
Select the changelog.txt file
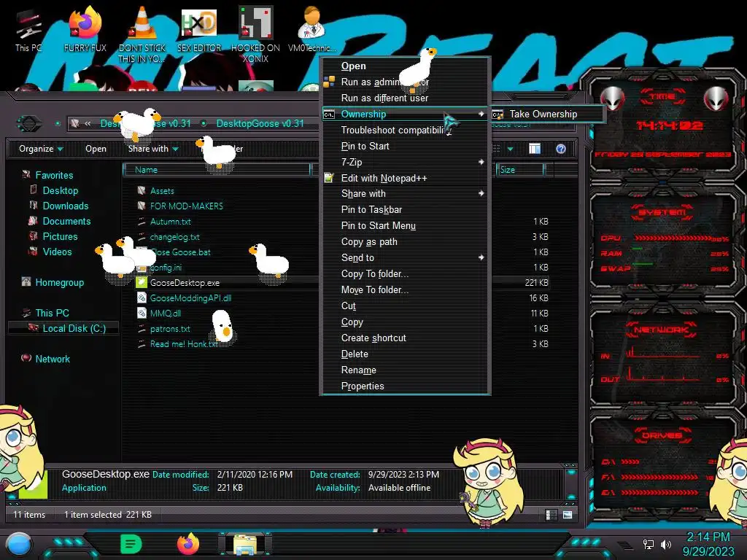pyautogui.click(x=174, y=237)
